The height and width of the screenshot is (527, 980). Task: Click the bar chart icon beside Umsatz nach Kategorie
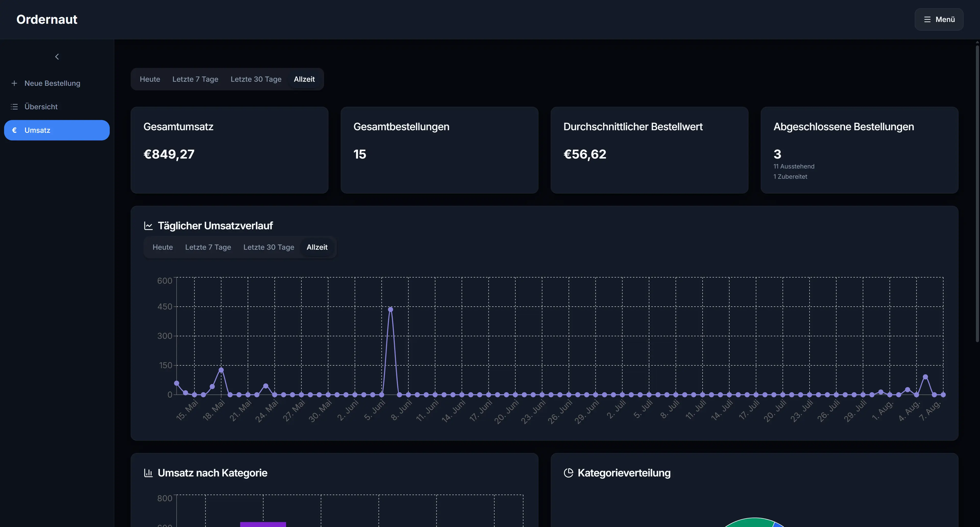[148, 473]
